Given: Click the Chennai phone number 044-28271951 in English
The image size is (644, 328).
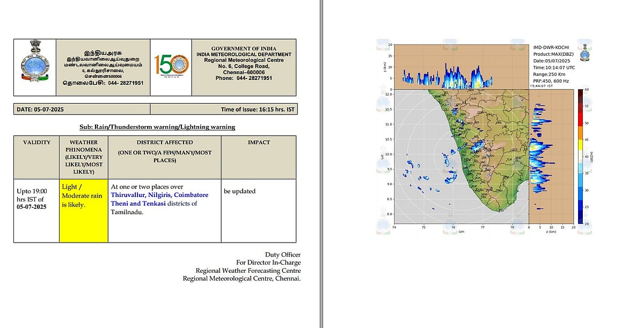Looking at the screenshot, I should 244,78.
